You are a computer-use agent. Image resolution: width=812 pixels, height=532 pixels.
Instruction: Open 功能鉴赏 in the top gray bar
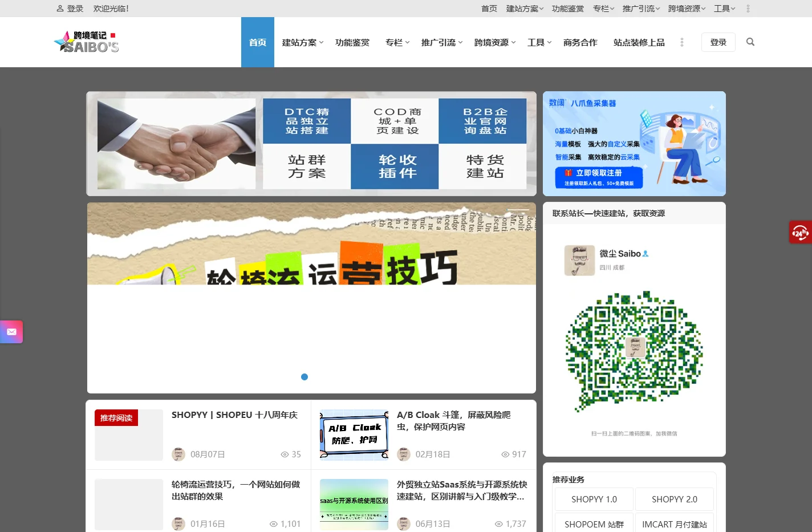[568, 9]
